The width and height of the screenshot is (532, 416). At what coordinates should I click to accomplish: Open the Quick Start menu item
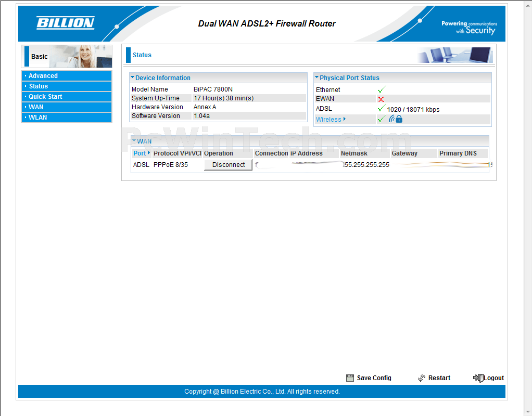[x=67, y=97]
